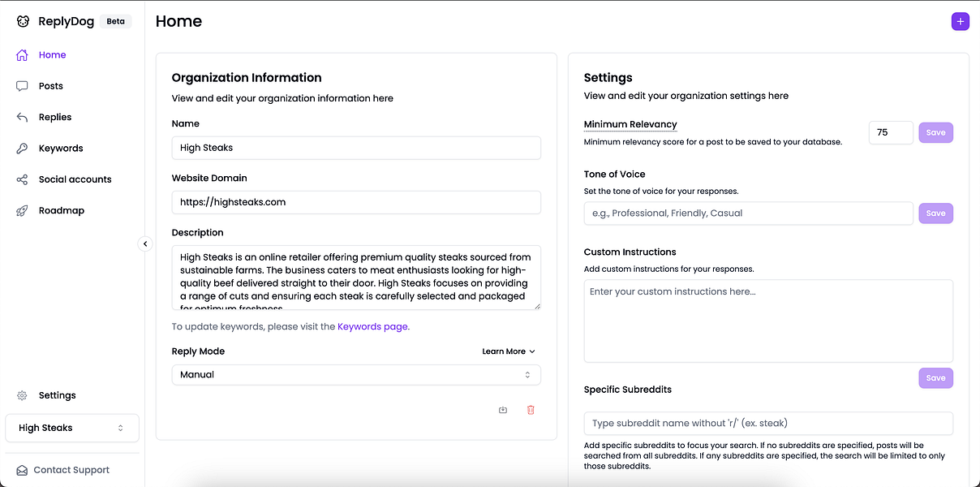Go to the Replies page

54,117
